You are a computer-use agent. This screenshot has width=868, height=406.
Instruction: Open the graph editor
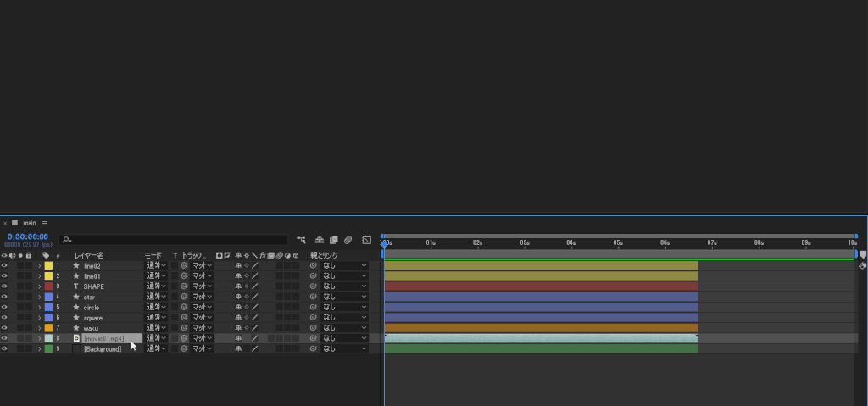(x=366, y=240)
